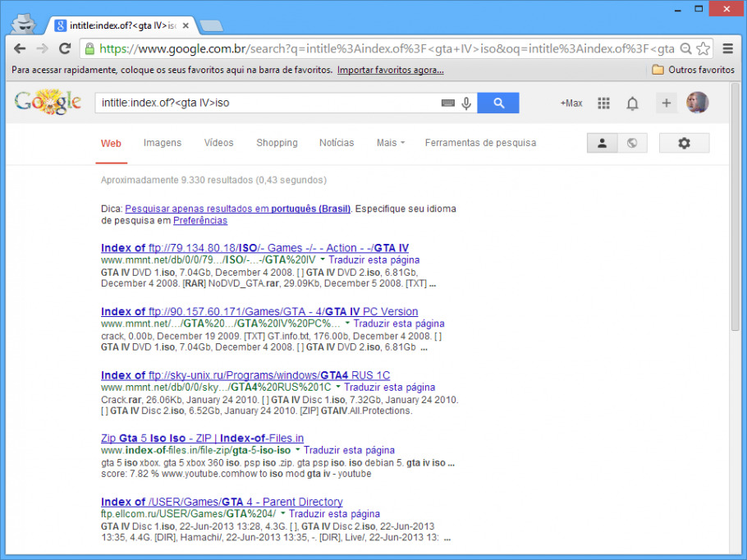The height and width of the screenshot is (560, 747).
Task: Click Importar favoritos agora link
Action: 391,70
